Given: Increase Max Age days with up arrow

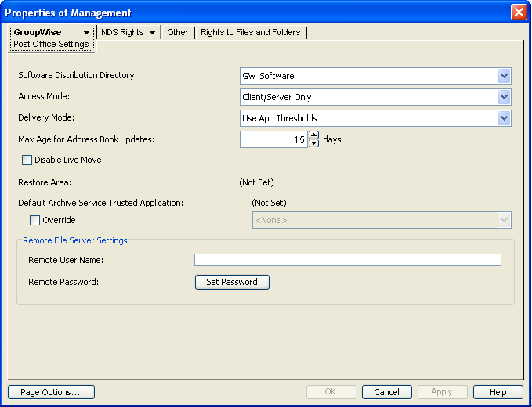Looking at the screenshot, I should [x=314, y=135].
